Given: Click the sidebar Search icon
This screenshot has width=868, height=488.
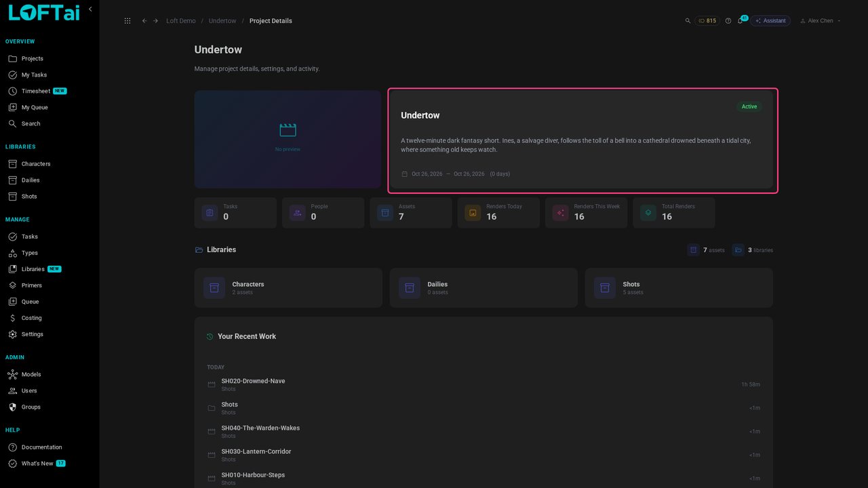Looking at the screenshot, I should point(12,124).
